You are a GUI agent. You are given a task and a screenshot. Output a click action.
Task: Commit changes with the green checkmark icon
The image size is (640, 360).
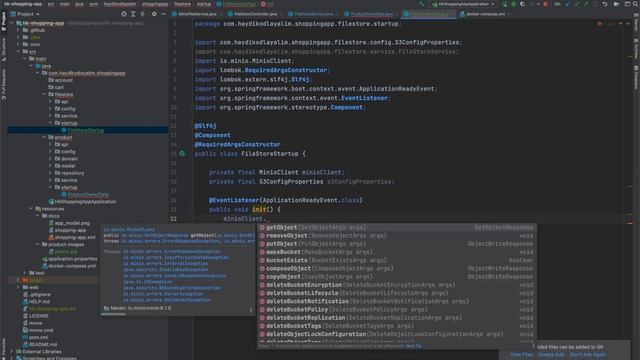click(577, 4)
